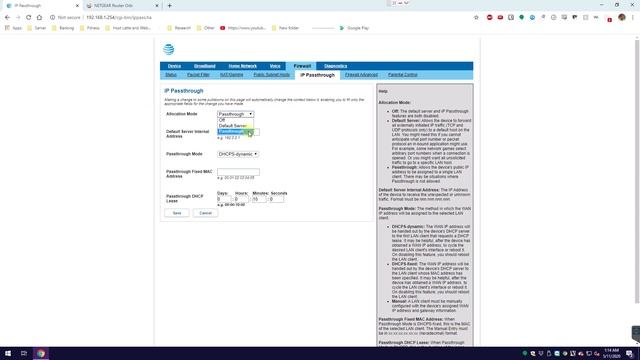640x360 pixels.
Task: Go to the browser home page
Action: click(39, 18)
